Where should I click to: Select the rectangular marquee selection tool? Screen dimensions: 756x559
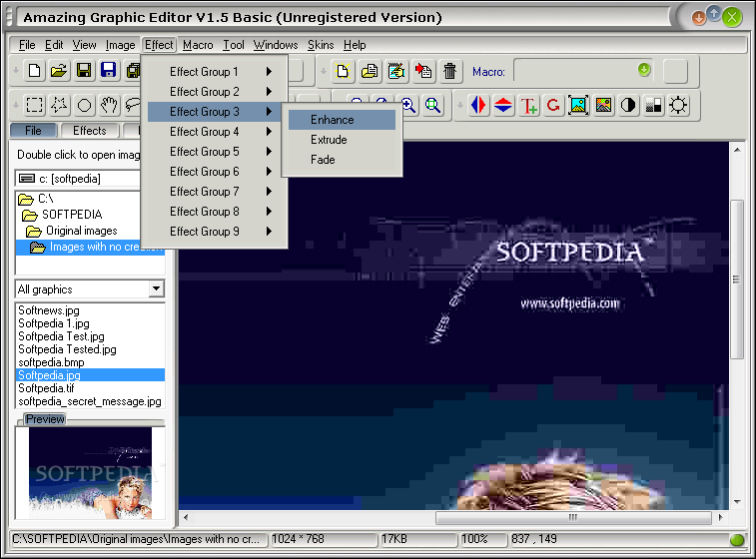[34, 105]
